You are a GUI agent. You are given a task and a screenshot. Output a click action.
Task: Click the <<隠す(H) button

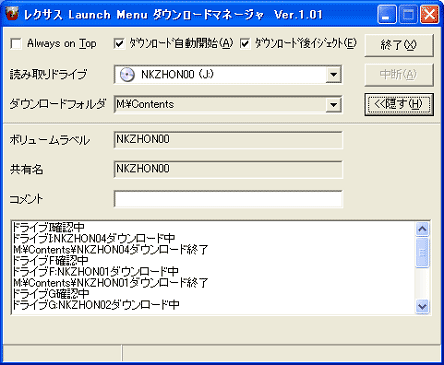coord(399,104)
